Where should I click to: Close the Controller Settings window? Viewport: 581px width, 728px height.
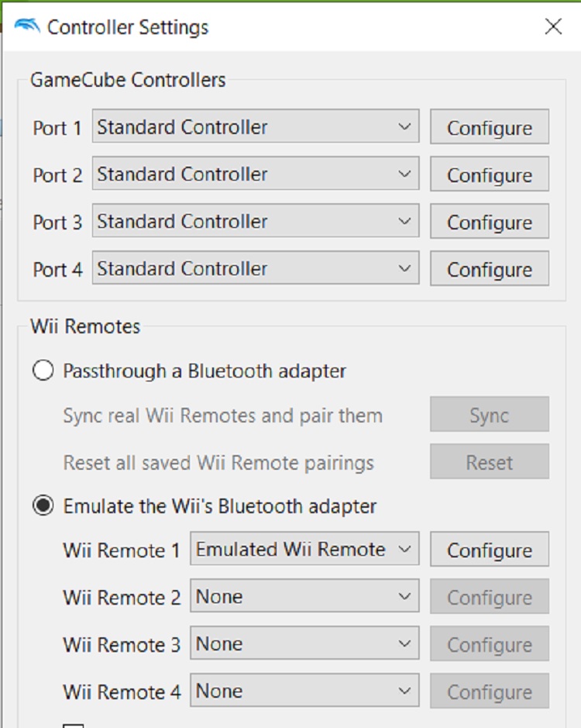[x=553, y=27]
